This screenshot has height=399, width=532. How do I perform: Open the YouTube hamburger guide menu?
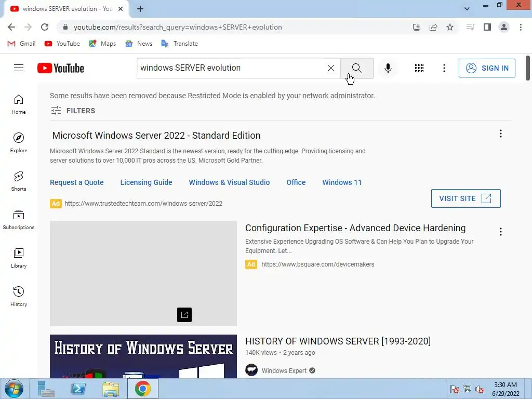click(x=19, y=68)
